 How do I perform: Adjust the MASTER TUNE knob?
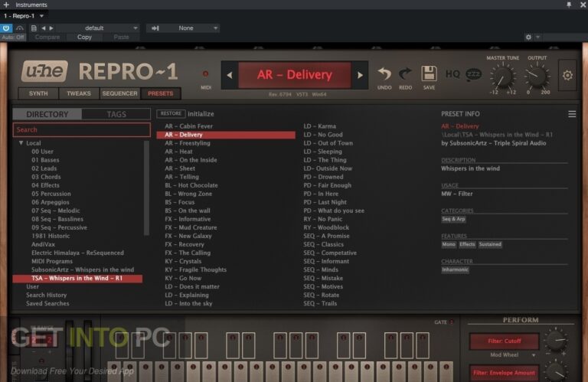[502, 76]
